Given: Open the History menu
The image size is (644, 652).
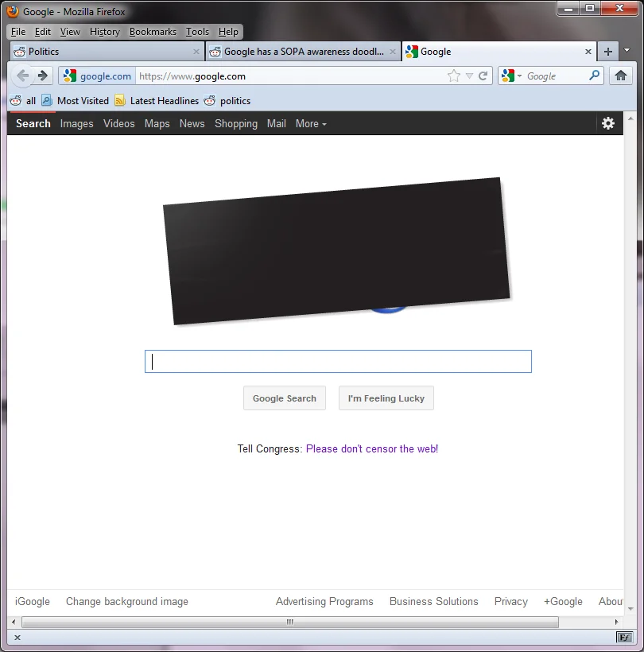Looking at the screenshot, I should [104, 32].
